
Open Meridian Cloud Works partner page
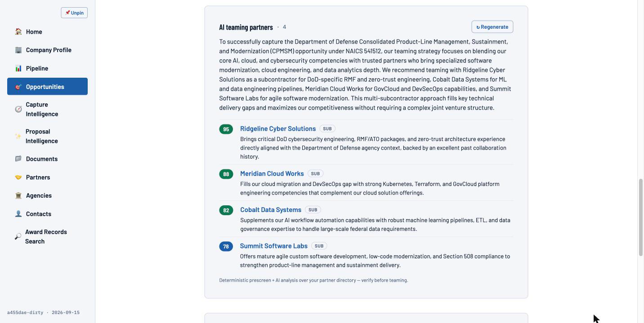272,173
